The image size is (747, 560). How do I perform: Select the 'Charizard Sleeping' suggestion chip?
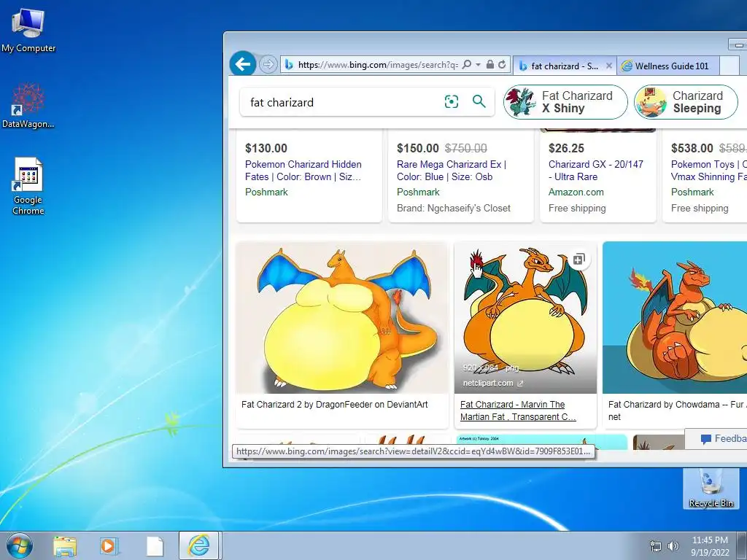click(x=686, y=102)
